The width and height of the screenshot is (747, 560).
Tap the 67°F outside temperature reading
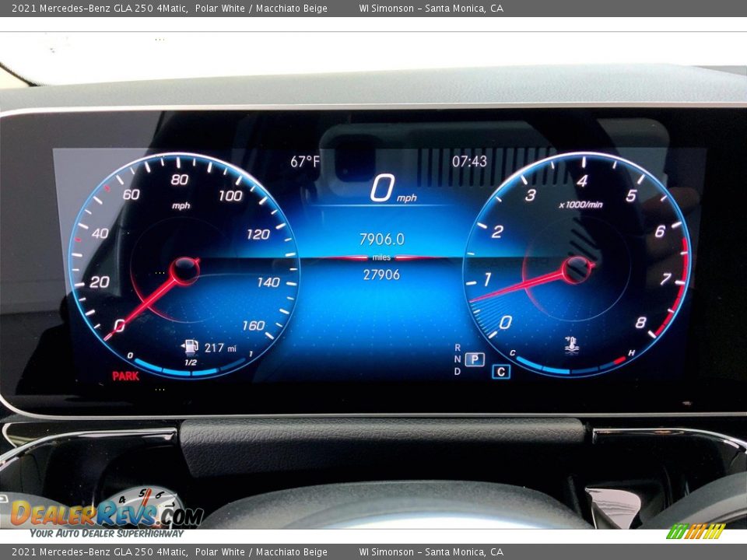(305, 162)
